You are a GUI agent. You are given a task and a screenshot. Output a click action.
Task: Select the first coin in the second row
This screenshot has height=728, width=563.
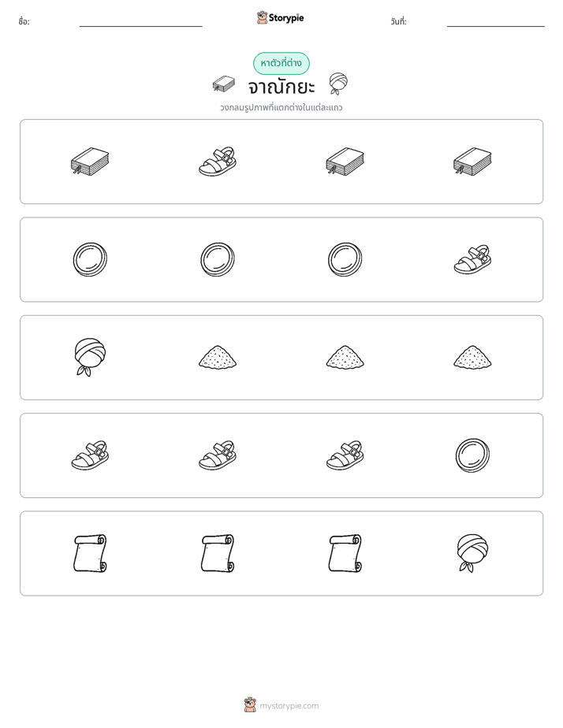click(x=90, y=259)
